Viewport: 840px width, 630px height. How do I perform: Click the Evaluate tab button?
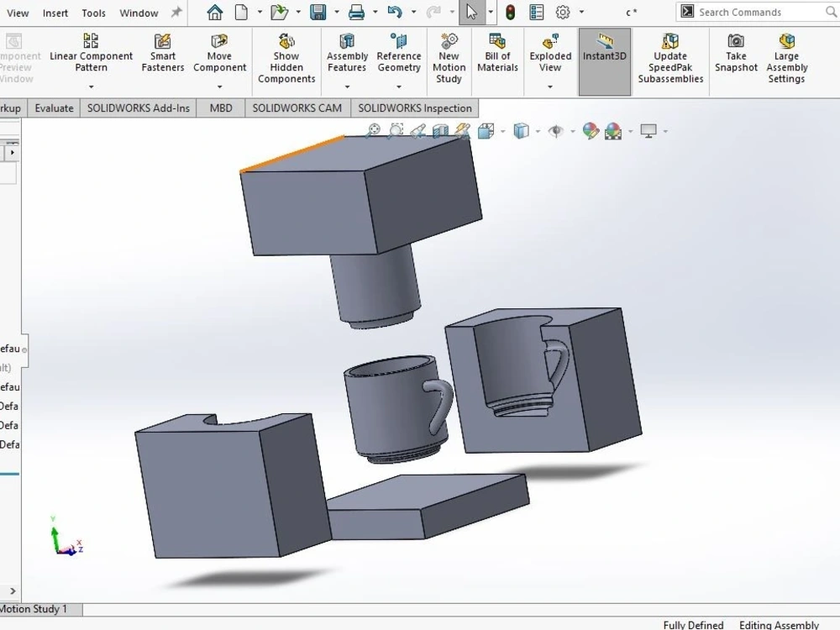(x=53, y=108)
